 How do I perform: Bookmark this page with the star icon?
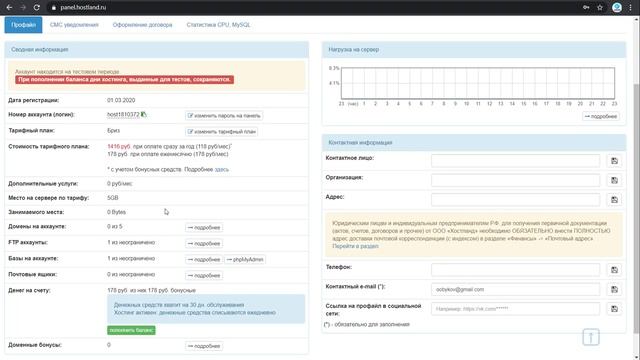point(600,7)
